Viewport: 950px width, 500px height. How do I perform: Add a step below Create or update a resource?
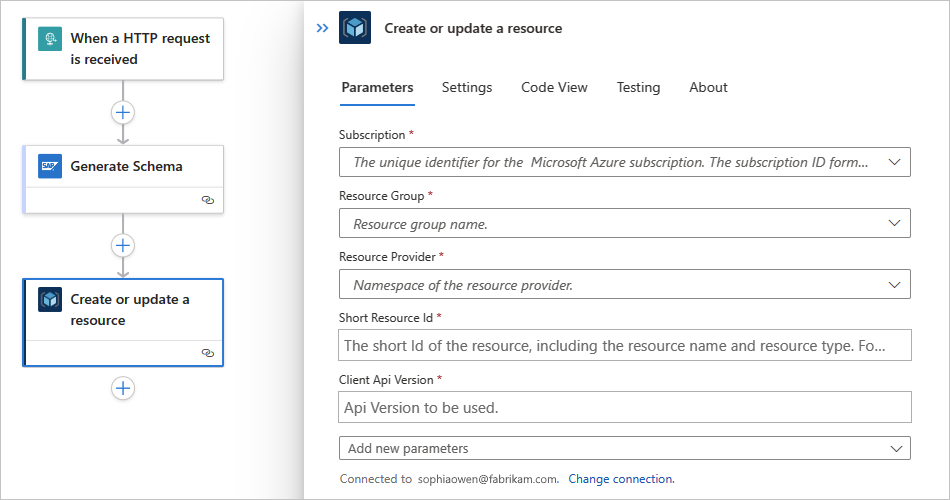point(123,388)
